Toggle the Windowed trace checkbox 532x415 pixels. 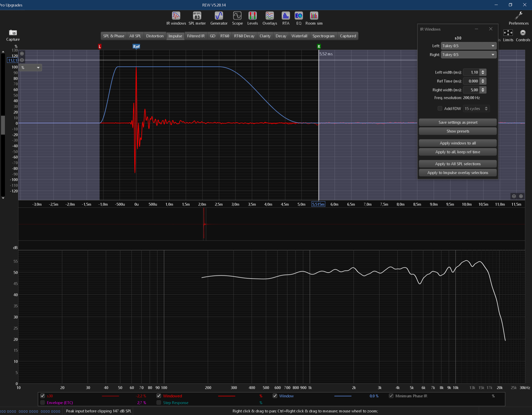159,396
